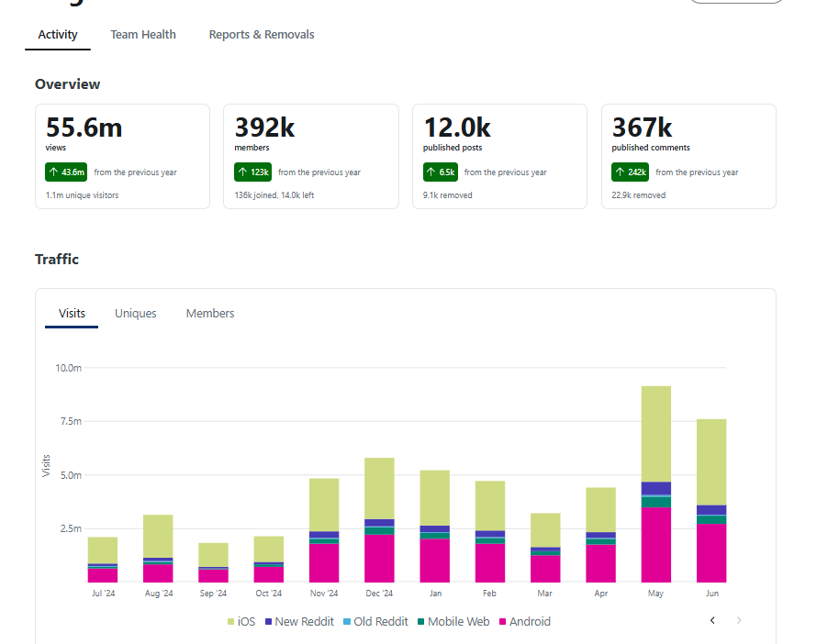Screen dimensions: 839x644
Task: Click the 43.6m views increase badge
Action: click(66, 172)
